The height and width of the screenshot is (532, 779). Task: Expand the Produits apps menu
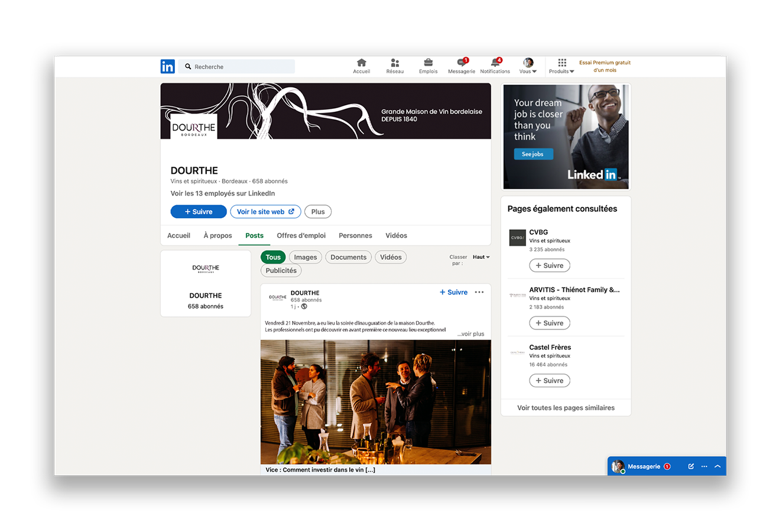pos(561,66)
